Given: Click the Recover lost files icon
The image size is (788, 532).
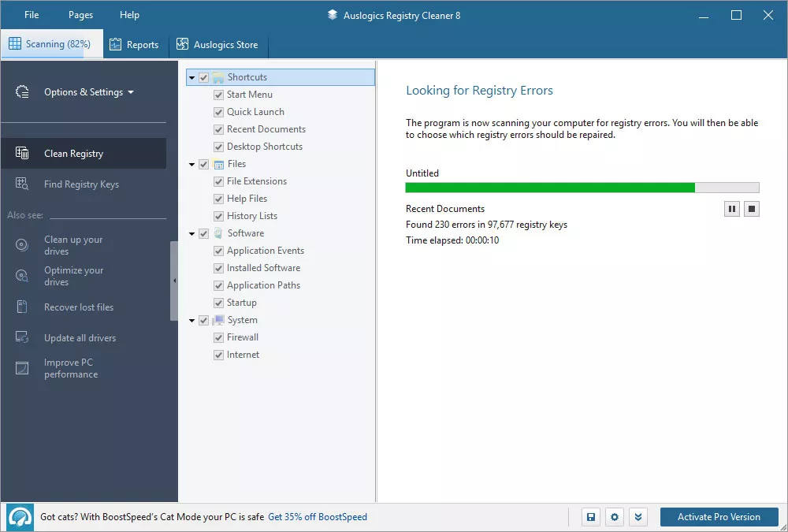Looking at the screenshot, I should 22,307.
